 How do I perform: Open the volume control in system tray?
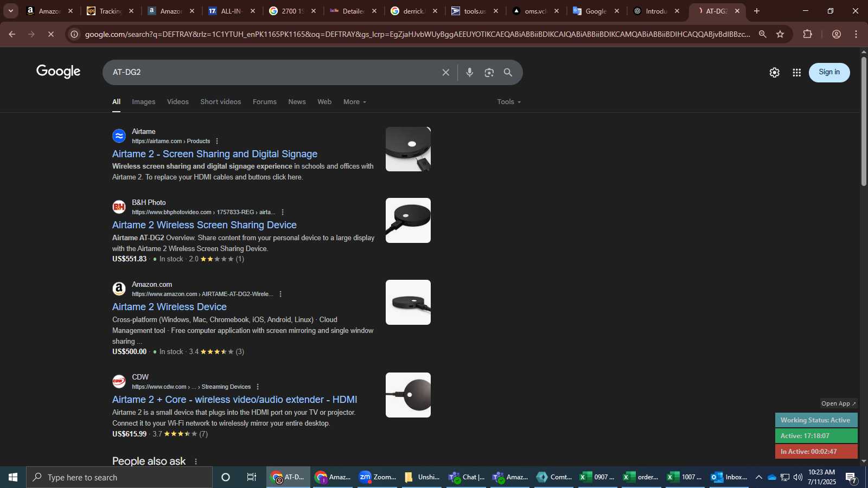[x=798, y=477]
